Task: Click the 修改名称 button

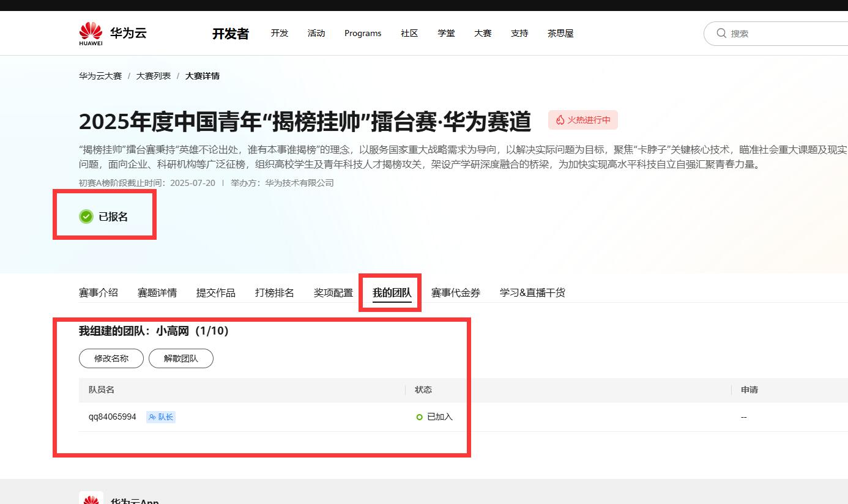Action: 111,358
